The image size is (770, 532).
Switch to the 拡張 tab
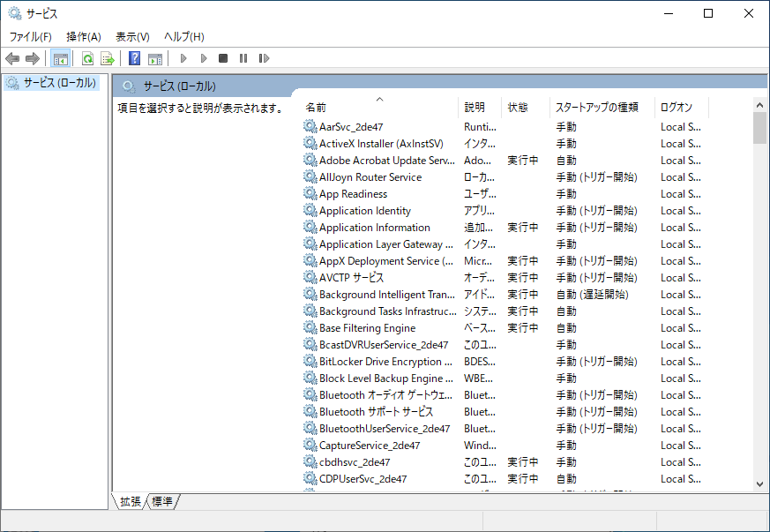point(131,501)
